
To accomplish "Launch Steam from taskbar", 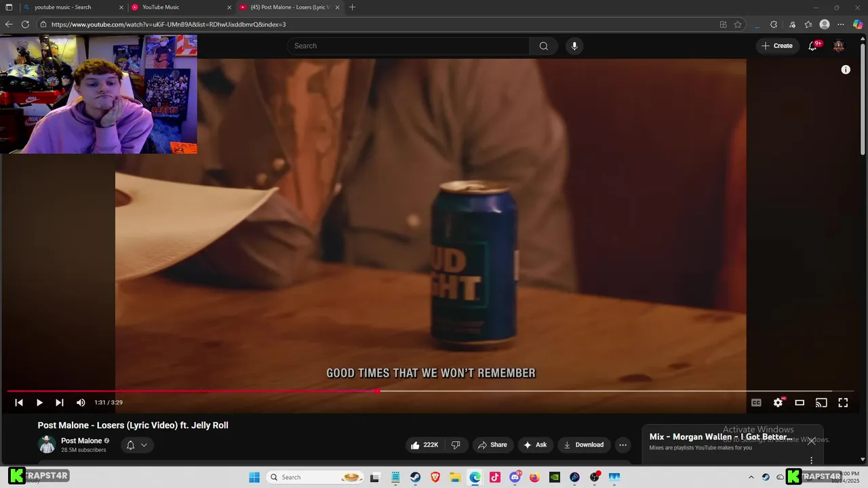I will 415,477.
